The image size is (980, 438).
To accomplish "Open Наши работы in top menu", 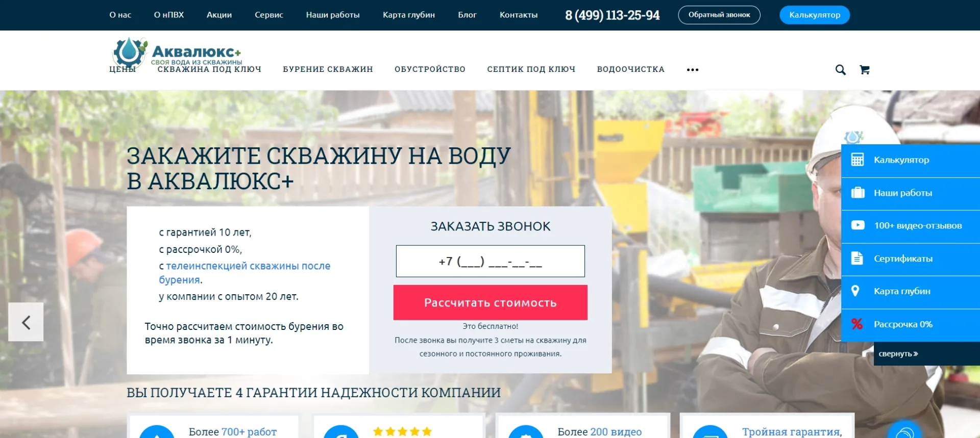I will pos(333,15).
